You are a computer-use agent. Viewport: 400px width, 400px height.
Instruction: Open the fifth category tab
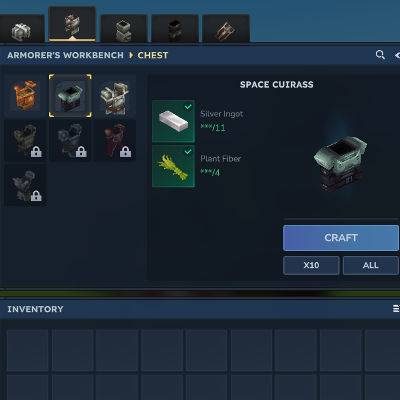tap(226, 29)
